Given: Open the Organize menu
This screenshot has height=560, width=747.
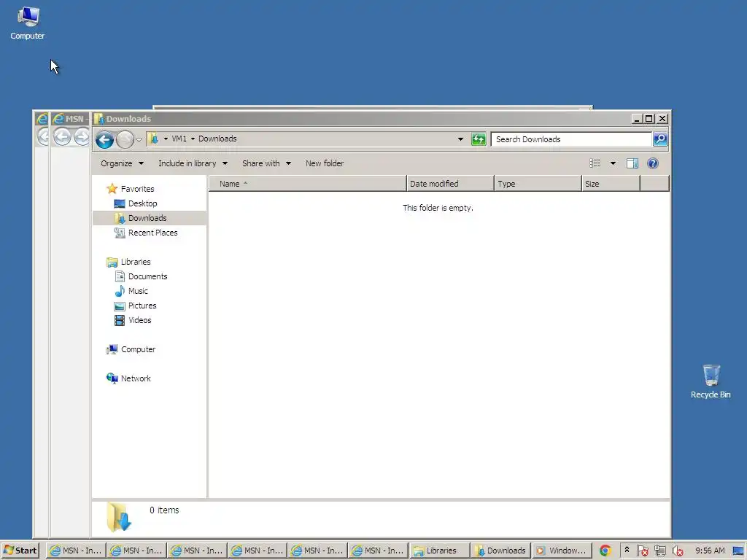Looking at the screenshot, I should [x=122, y=163].
